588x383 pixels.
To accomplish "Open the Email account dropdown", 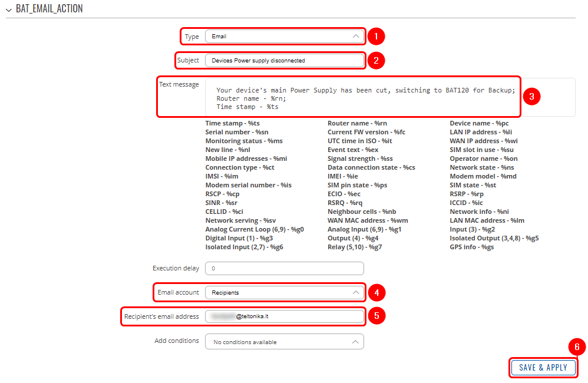I will click(x=285, y=292).
